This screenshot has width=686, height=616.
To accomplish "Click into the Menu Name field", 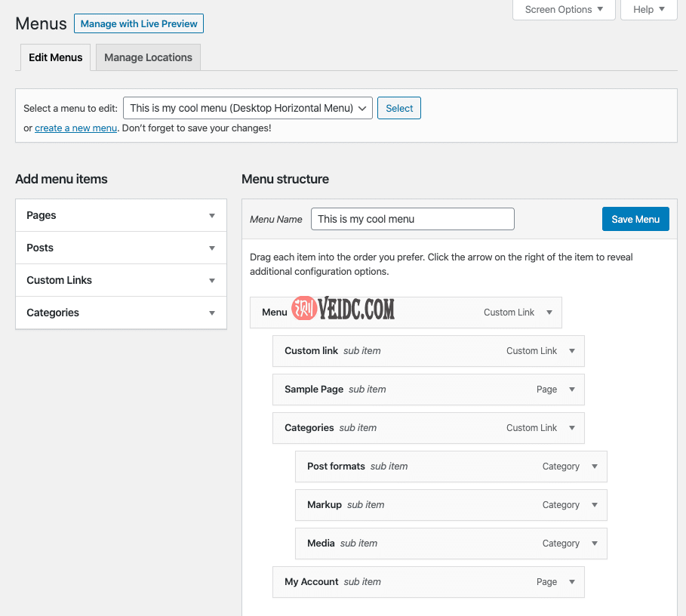I will click(x=412, y=219).
